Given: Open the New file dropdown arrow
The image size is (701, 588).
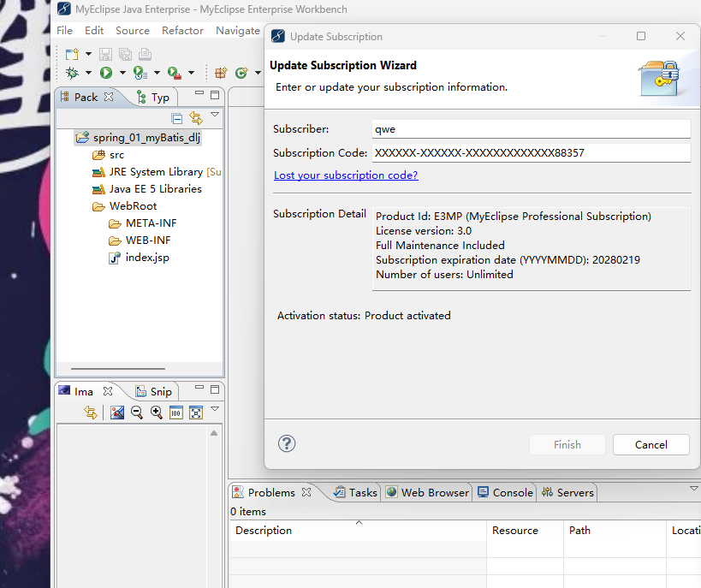Looking at the screenshot, I should [88, 54].
